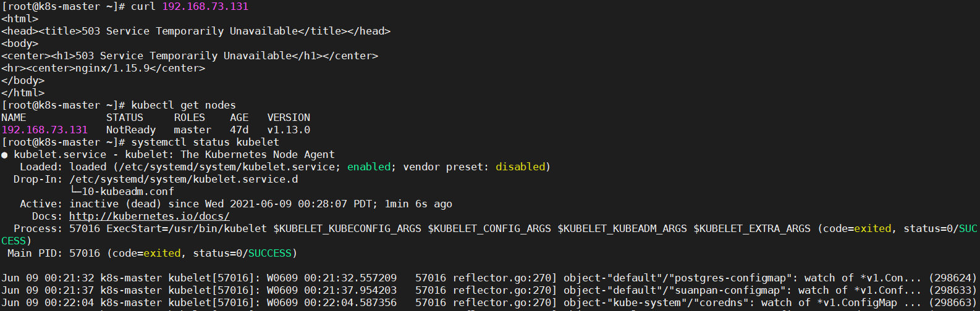The width and height of the screenshot is (980, 311).
Task: Click the green "enabled" text on the Loaded line
Action: tap(369, 167)
